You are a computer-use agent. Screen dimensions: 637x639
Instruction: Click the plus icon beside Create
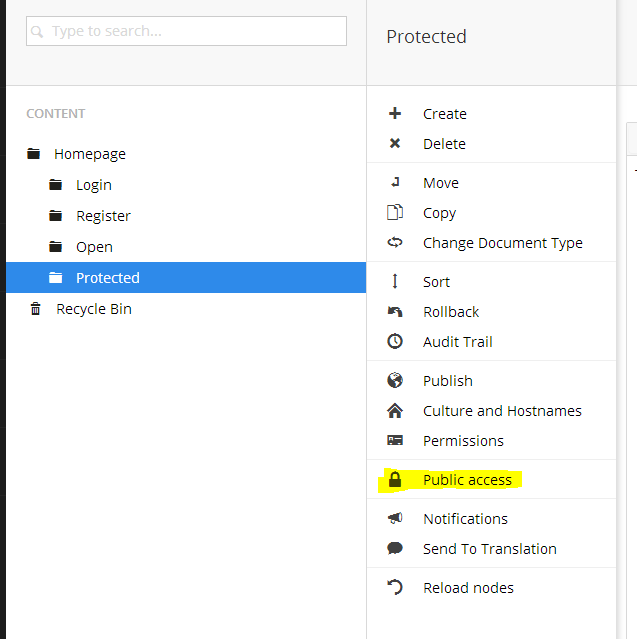pos(395,113)
